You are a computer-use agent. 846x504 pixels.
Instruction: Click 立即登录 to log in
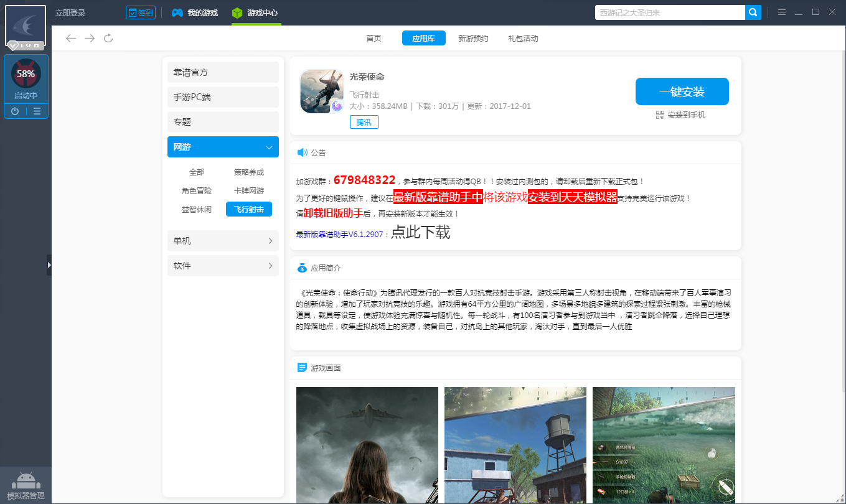coord(70,13)
